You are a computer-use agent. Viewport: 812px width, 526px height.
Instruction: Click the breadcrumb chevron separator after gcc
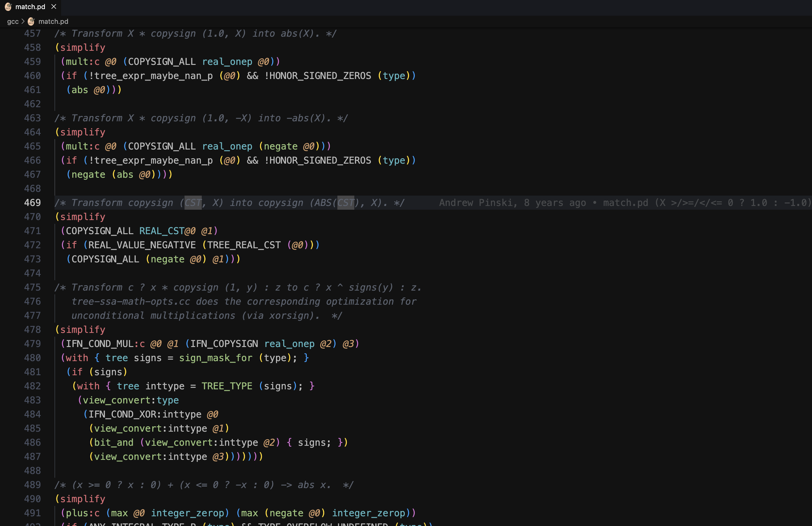pyautogui.click(x=23, y=22)
